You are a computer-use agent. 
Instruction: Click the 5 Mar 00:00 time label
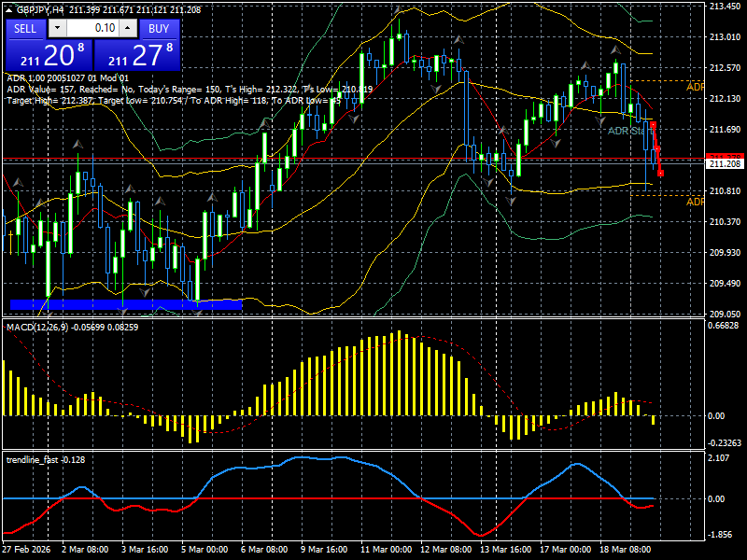(x=204, y=550)
